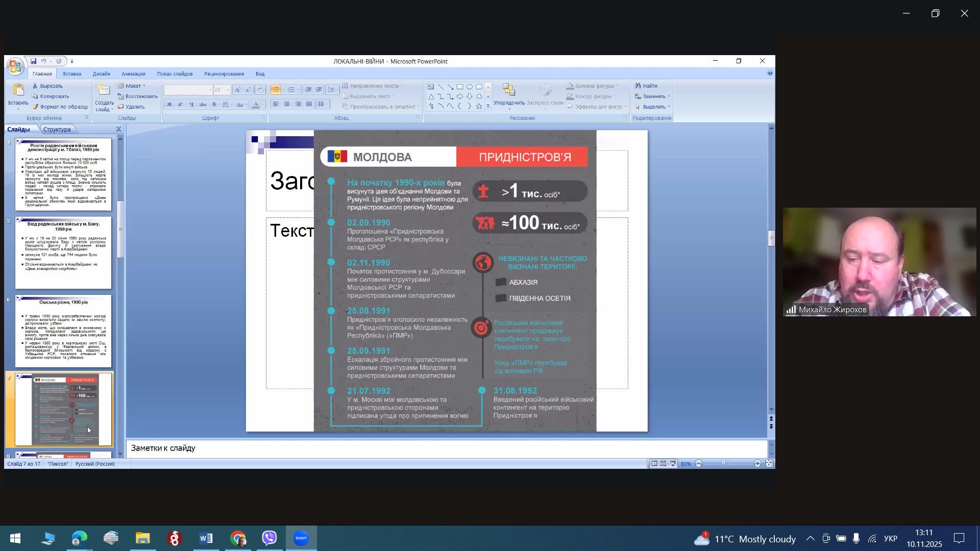Select the five-point star shape
Image resolution: width=980 pixels, height=551 pixels.
(x=479, y=106)
